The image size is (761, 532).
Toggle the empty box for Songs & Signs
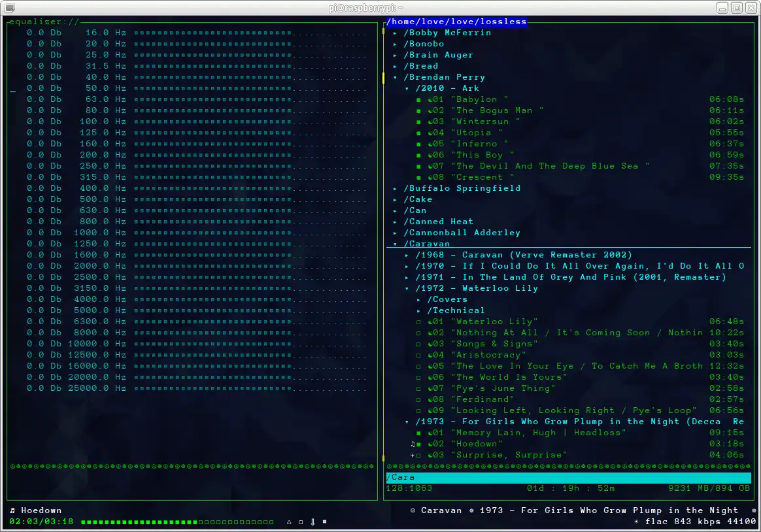coord(418,344)
